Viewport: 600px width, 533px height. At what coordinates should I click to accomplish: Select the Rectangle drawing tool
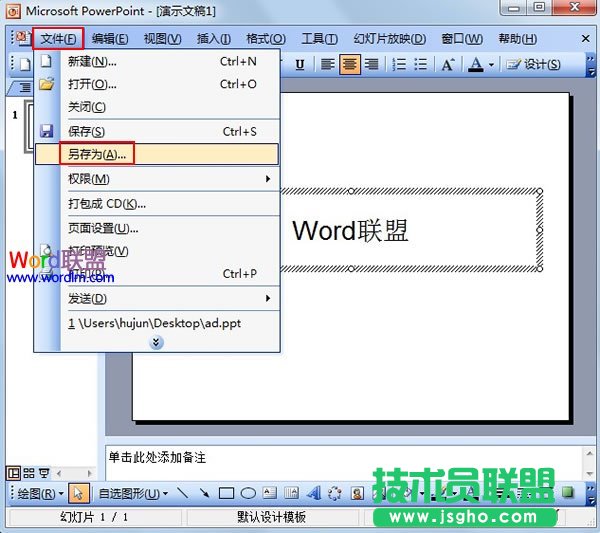[x=226, y=493]
